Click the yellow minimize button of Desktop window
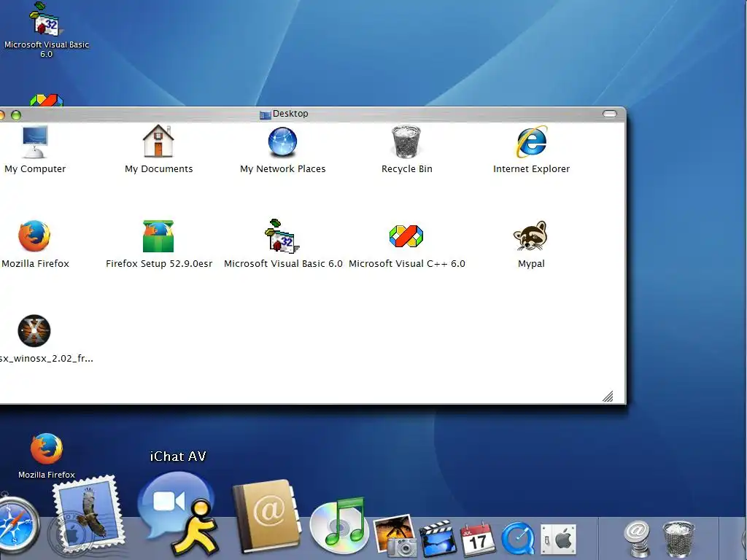This screenshot has width=747, height=560. [x=2, y=114]
